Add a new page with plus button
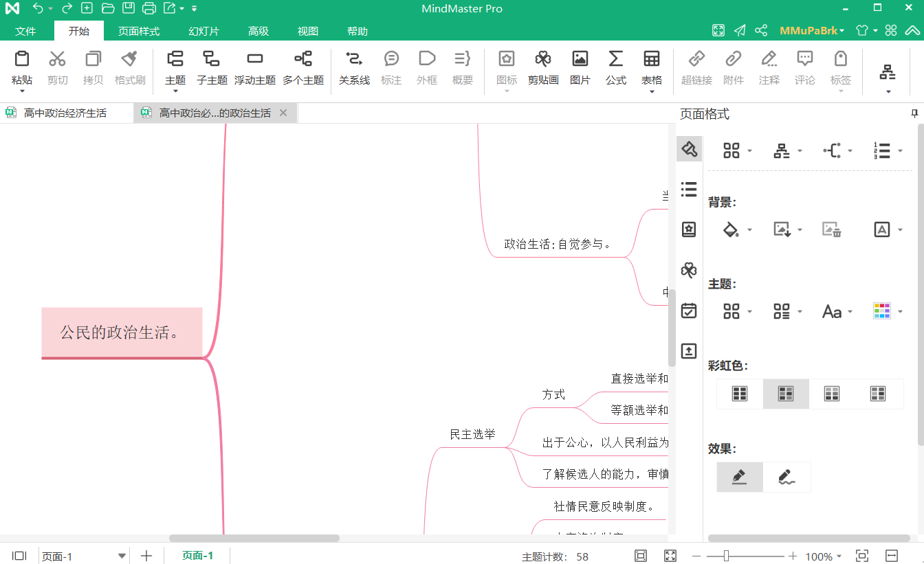 coord(146,556)
